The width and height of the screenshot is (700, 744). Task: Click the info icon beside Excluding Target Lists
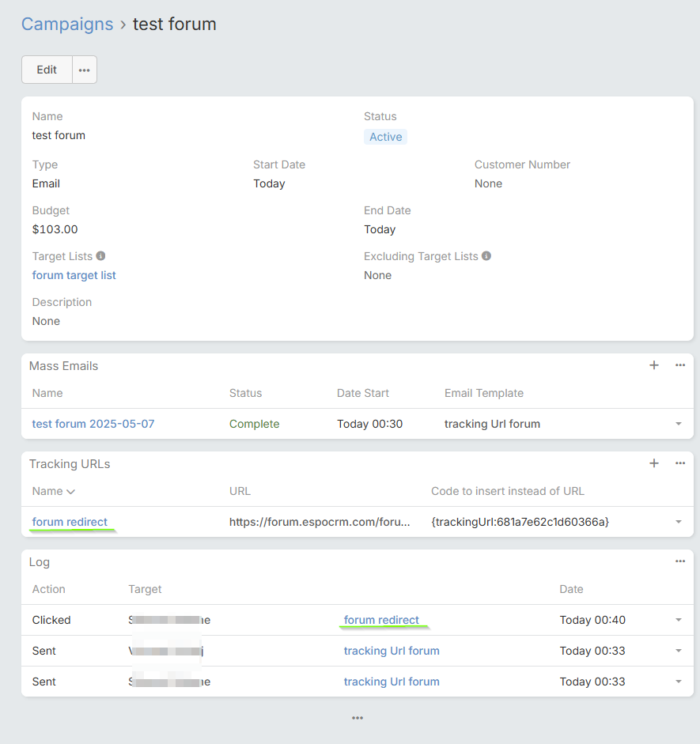486,256
